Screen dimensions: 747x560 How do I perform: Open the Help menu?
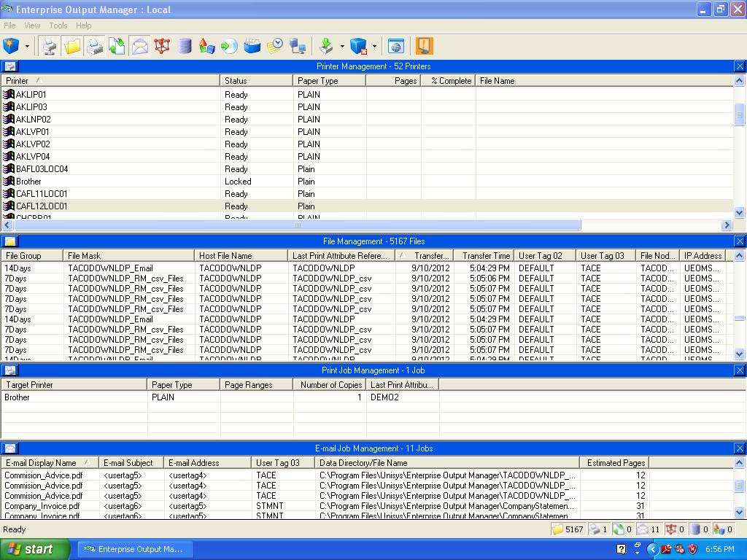pyautogui.click(x=83, y=26)
